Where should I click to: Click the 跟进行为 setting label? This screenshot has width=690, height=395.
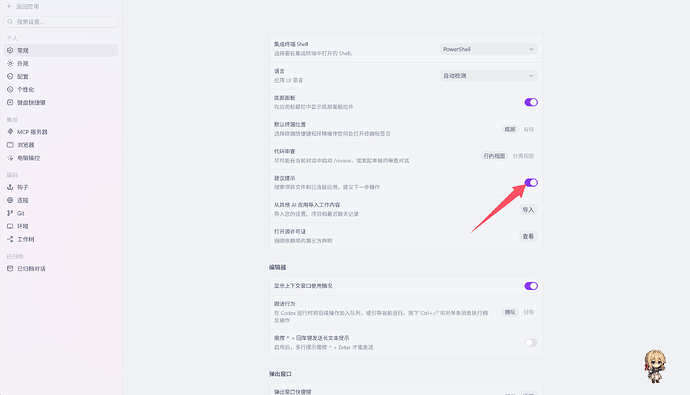(284, 304)
